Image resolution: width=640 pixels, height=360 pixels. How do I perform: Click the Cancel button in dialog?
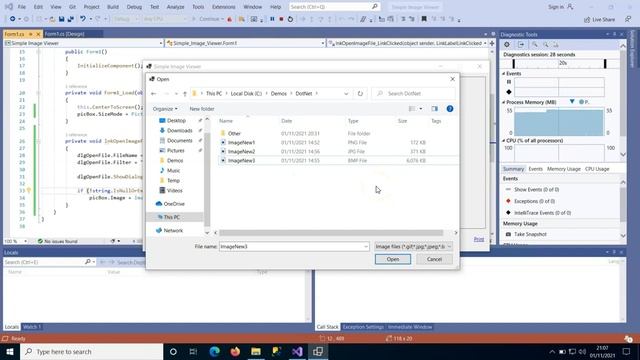pyautogui.click(x=434, y=259)
